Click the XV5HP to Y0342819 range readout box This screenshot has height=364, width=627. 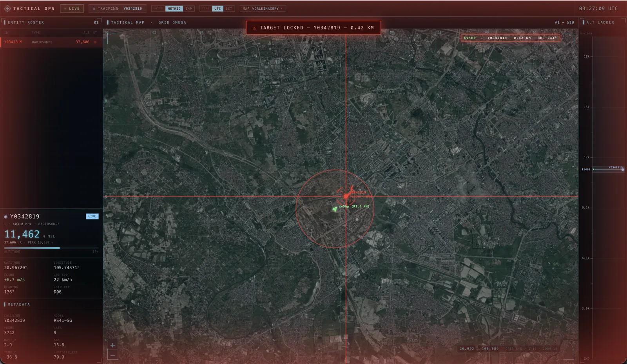coord(510,38)
